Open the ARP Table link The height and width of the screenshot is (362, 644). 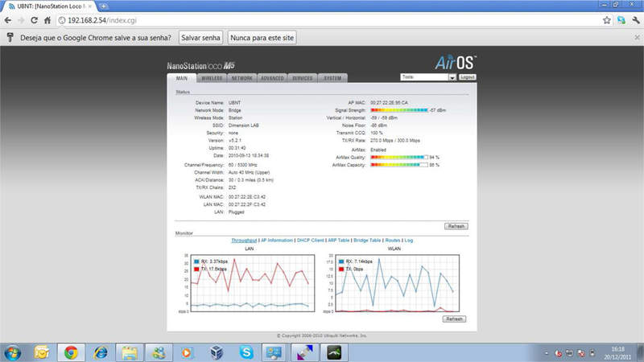(338, 240)
